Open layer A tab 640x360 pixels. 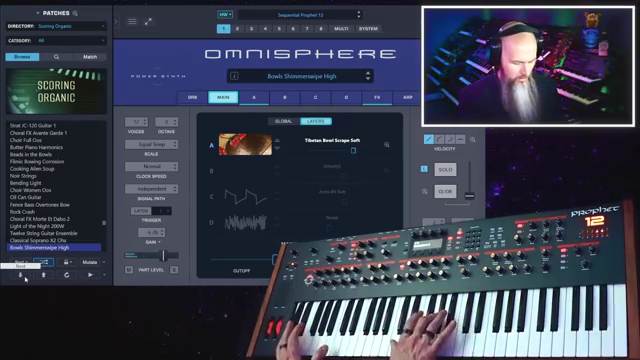click(x=254, y=98)
